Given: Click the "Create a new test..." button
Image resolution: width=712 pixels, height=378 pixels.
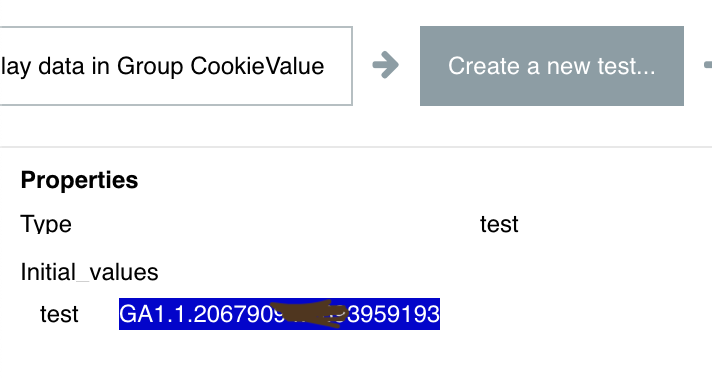Looking at the screenshot, I should pyautogui.click(x=552, y=66).
